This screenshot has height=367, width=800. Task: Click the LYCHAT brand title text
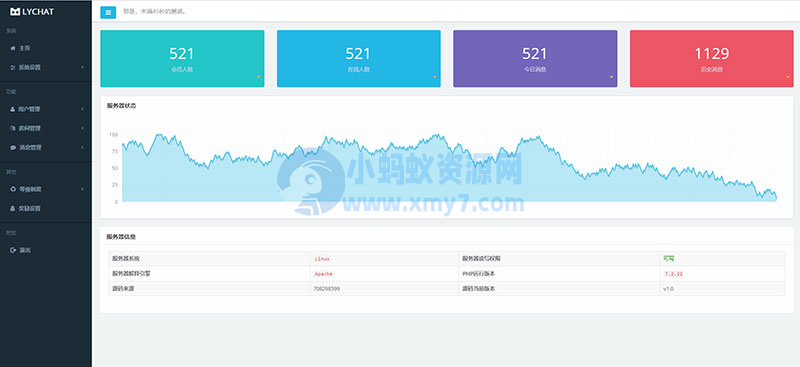pyautogui.click(x=38, y=12)
